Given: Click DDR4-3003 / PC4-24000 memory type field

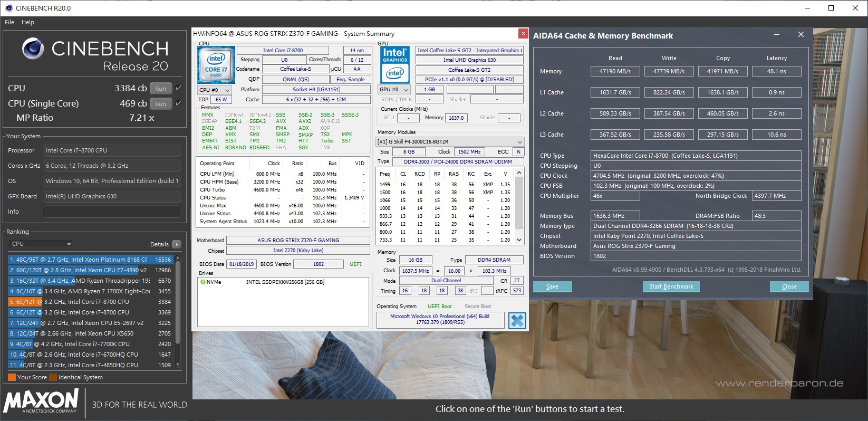Looking at the screenshot, I should point(458,162).
